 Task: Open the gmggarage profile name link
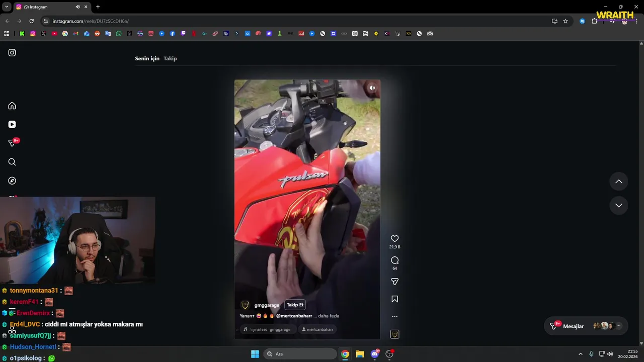(x=267, y=305)
